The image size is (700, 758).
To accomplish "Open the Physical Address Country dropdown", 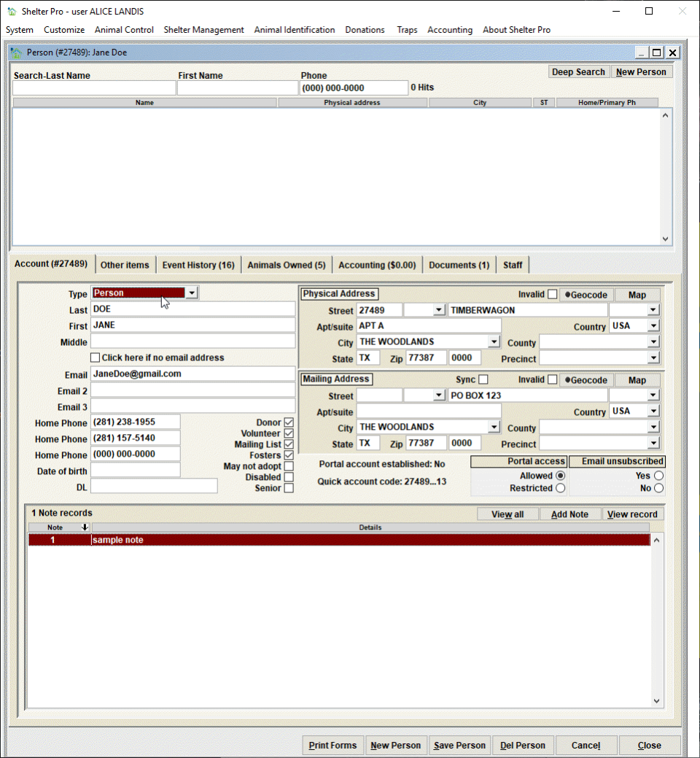I will click(653, 326).
